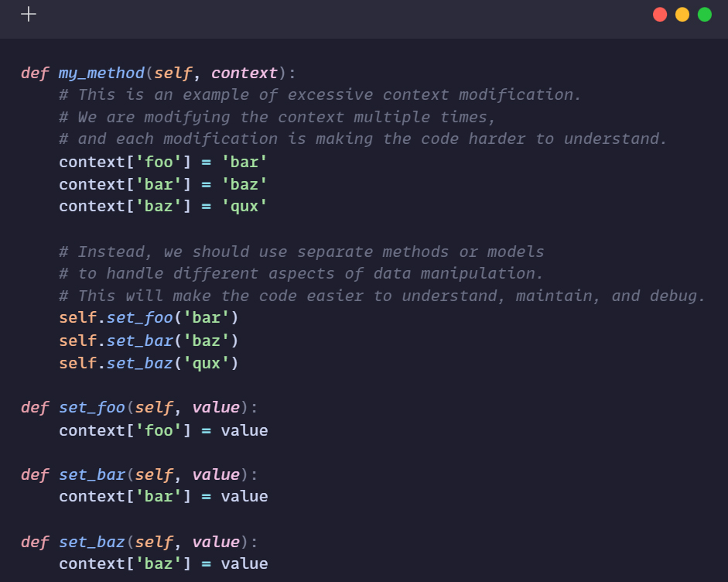Select the context parameter in my_method
This screenshot has height=582, width=728.
(x=244, y=72)
